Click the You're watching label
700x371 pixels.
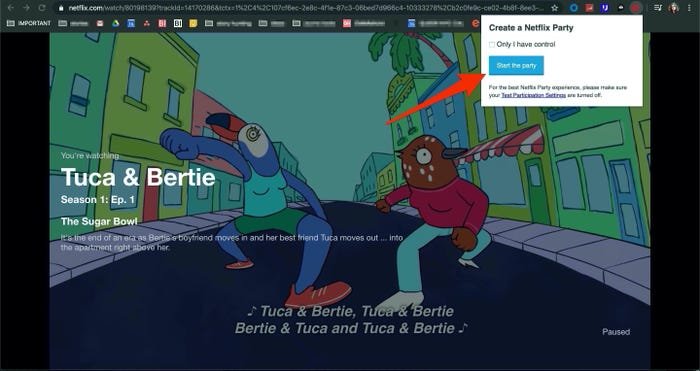pos(90,156)
